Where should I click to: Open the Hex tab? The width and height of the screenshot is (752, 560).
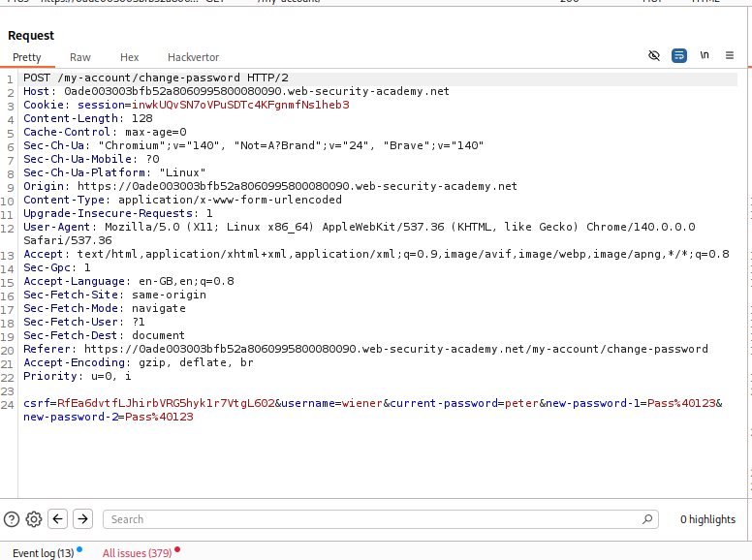tap(129, 58)
